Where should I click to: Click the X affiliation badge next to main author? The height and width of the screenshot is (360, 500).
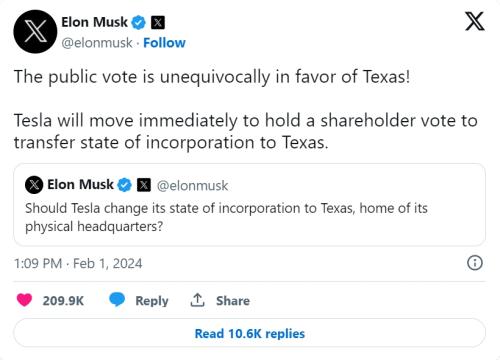[x=158, y=23]
